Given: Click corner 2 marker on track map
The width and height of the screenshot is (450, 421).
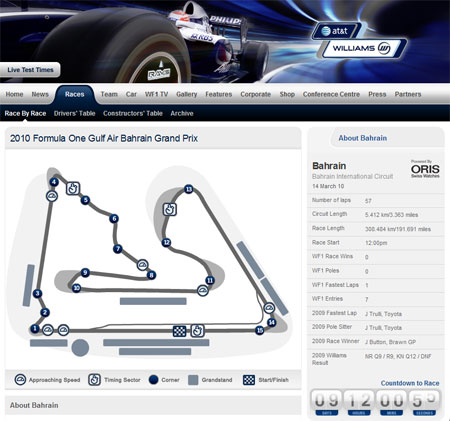Looking at the screenshot, I should 45,312.
